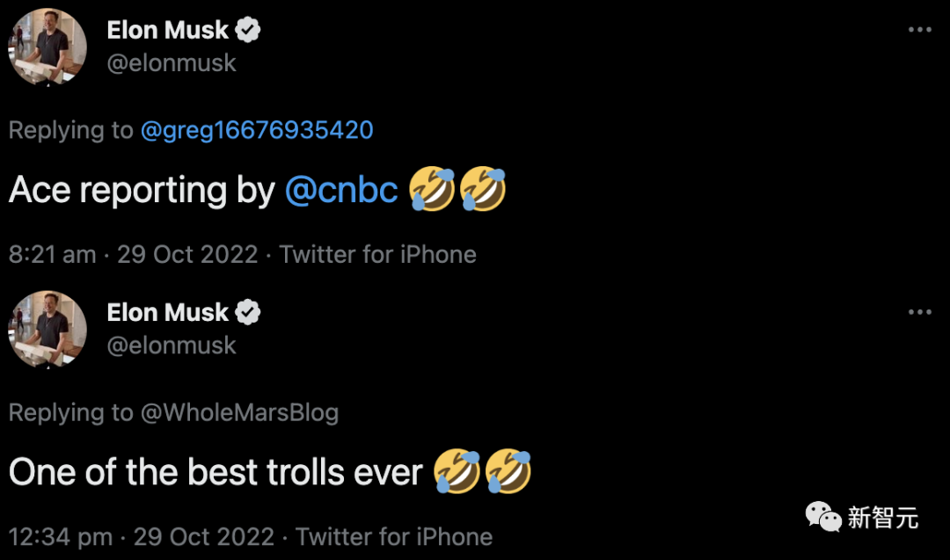Select the @elonmusk handle in the first tweet

tap(172, 63)
